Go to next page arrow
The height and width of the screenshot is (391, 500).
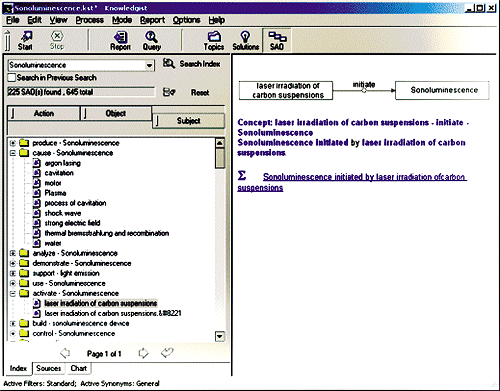(143, 353)
